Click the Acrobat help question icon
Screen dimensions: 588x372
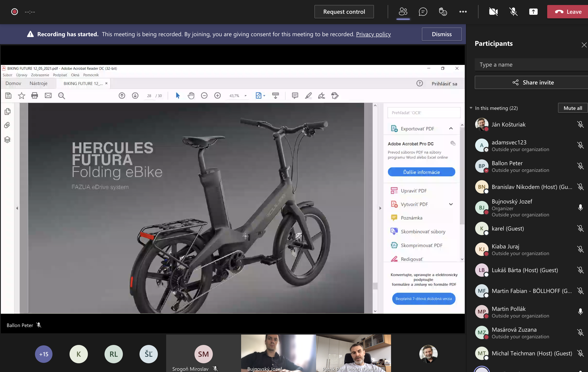pyautogui.click(x=419, y=83)
